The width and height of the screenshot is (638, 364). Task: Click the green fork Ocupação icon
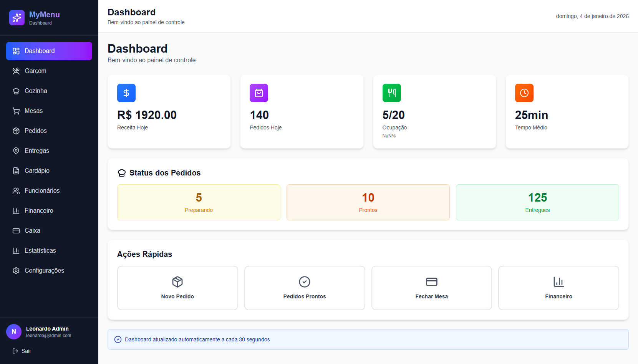coord(391,93)
